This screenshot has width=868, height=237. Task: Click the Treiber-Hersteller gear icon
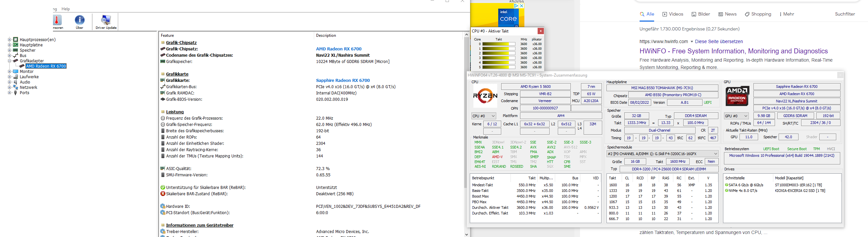[x=163, y=232]
